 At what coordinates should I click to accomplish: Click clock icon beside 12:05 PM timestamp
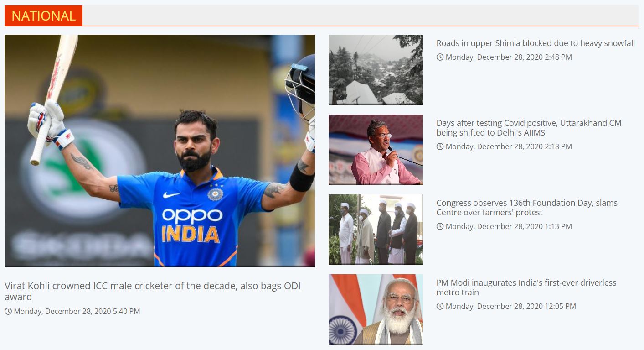[440, 306]
